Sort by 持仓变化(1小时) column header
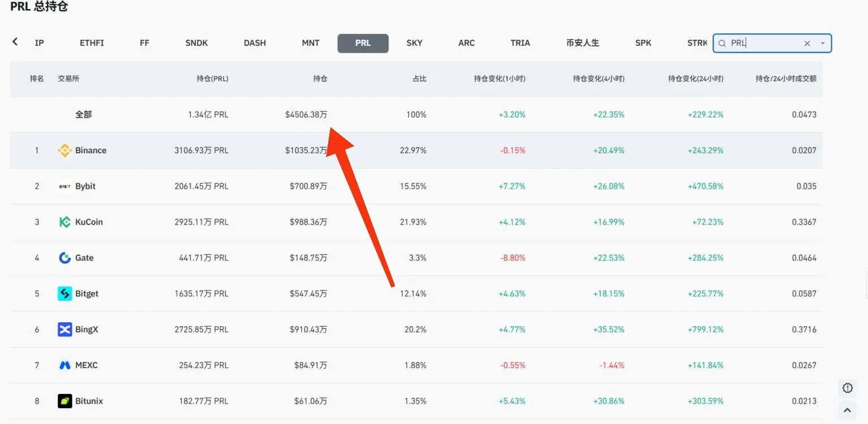868x424 pixels. (x=500, y=79)
